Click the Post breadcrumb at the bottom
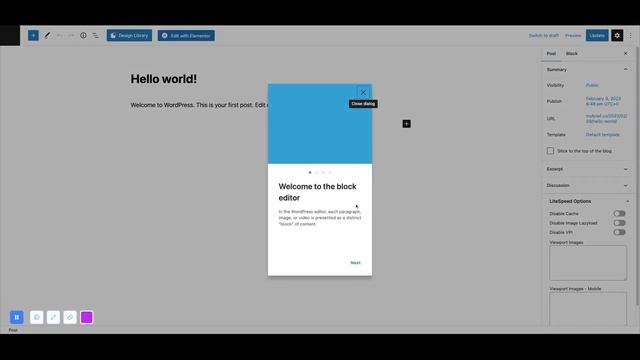This screenshot has width=640, height=360. click(13, 330)
